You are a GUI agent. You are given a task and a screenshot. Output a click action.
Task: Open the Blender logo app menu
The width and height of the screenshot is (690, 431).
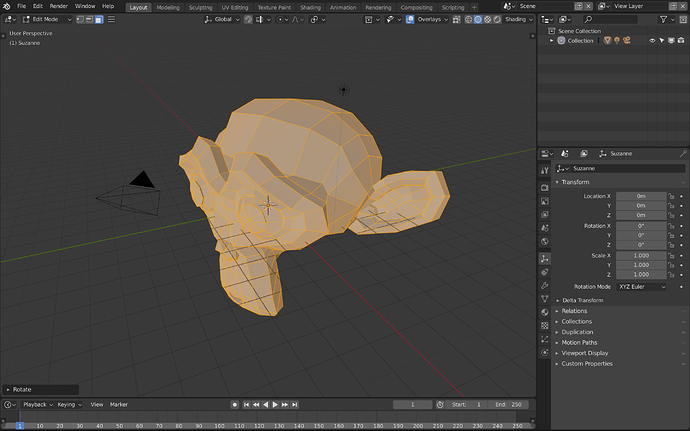(7, 6)
